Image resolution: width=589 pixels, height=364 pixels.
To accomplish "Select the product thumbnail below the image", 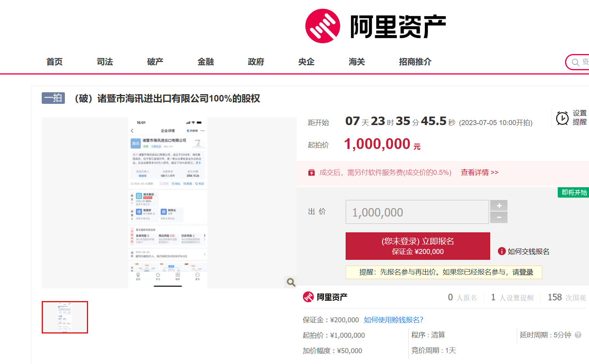I will pos(65,317).
